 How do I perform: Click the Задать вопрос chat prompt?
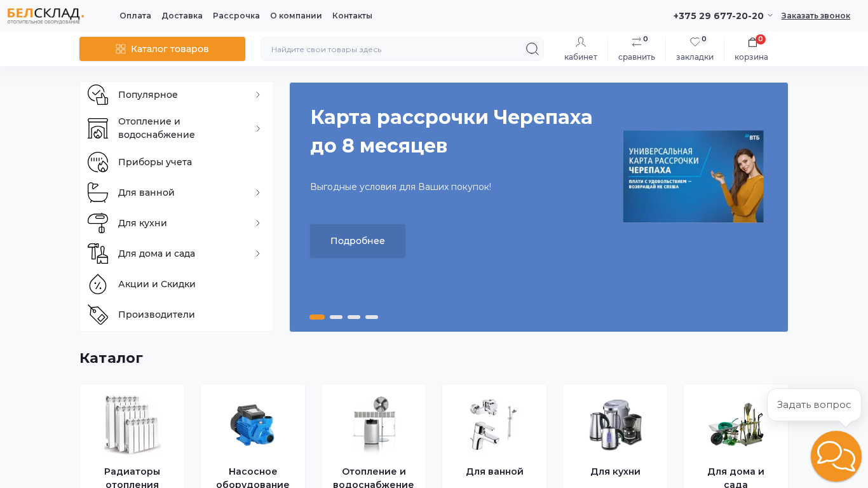pyautogui.click(x=814, y=405)
